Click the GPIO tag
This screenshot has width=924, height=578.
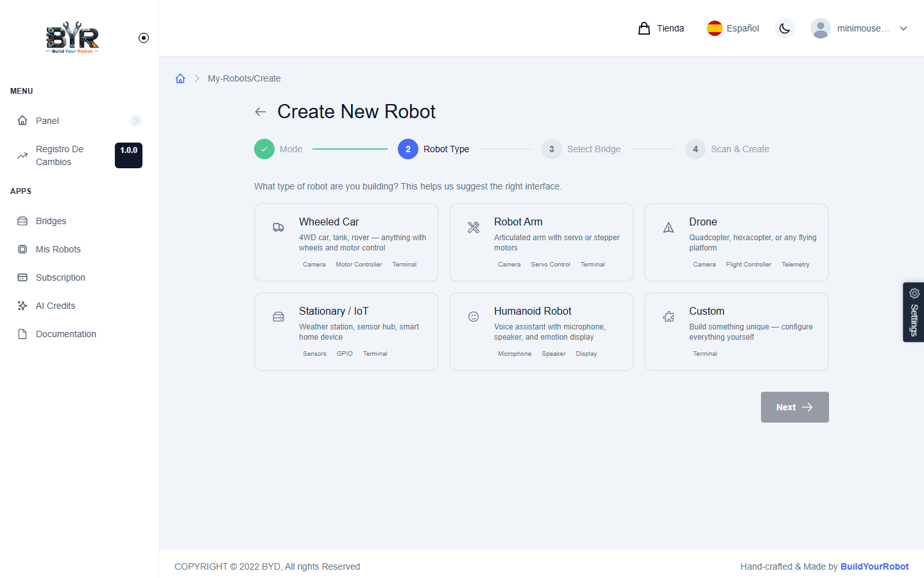click(x=345, y=354)
